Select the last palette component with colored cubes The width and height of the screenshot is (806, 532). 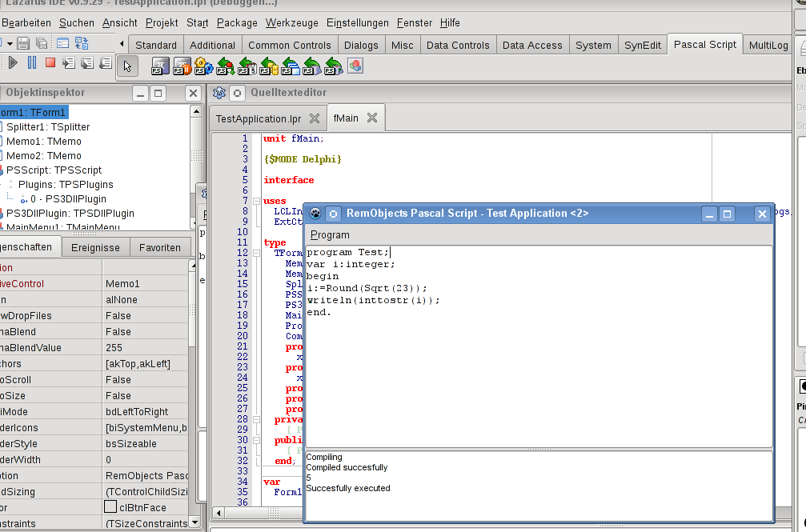355,66
